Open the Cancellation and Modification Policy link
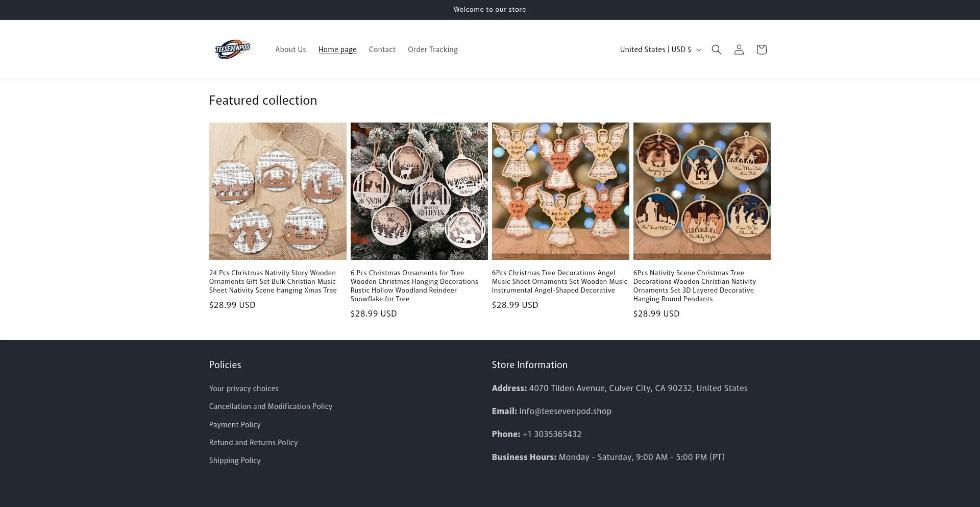Screen dimensions: 980x507 271,406
